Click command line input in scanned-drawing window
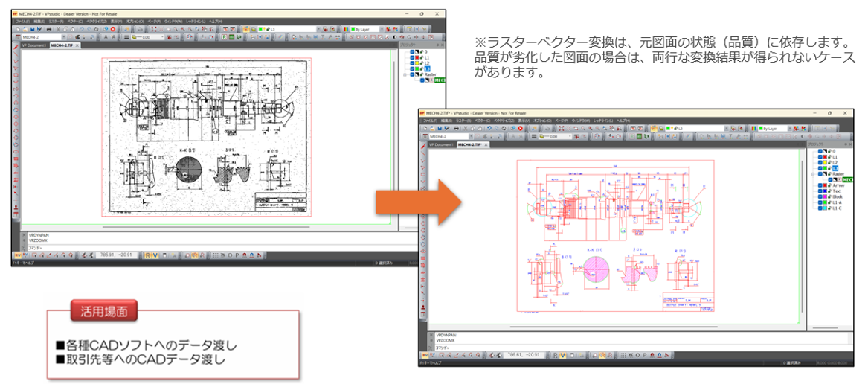Image resolution: width=868 pixels, height=387 pixels. [x=222, y=248]
